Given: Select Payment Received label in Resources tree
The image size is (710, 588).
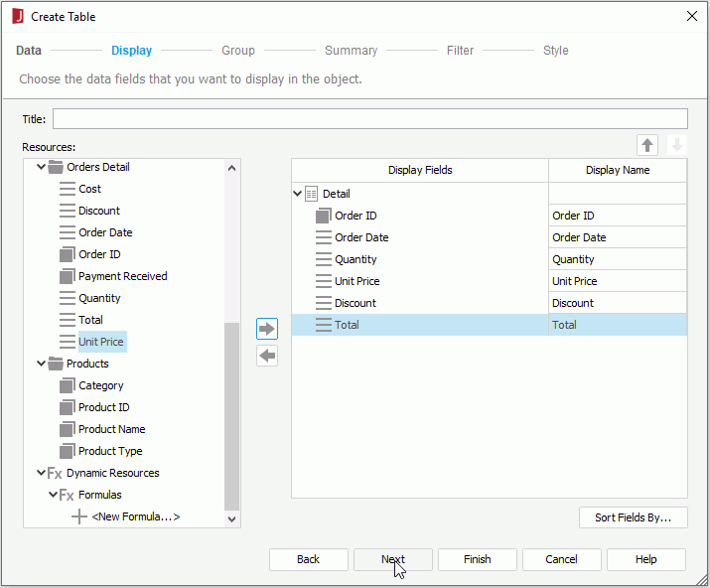Looking at the screenshot, I should (123, 276).
